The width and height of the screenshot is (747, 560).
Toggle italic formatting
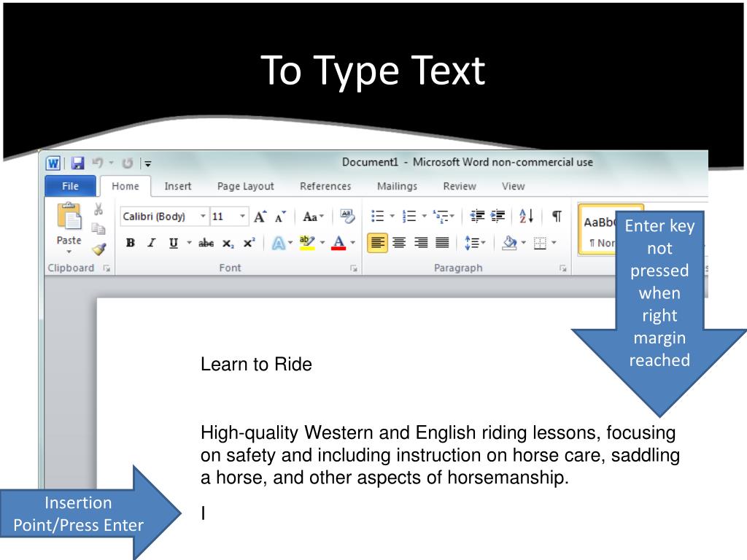click(152, 243)
